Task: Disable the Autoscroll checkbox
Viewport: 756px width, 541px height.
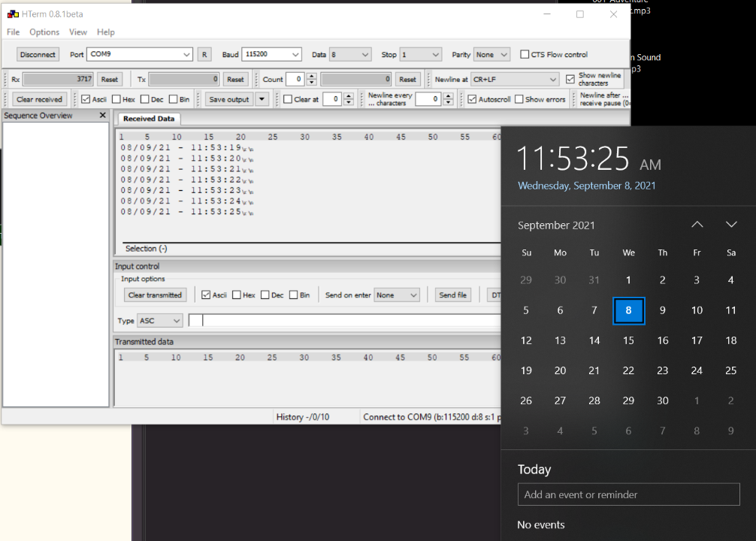Action: [x=472, y=99]
